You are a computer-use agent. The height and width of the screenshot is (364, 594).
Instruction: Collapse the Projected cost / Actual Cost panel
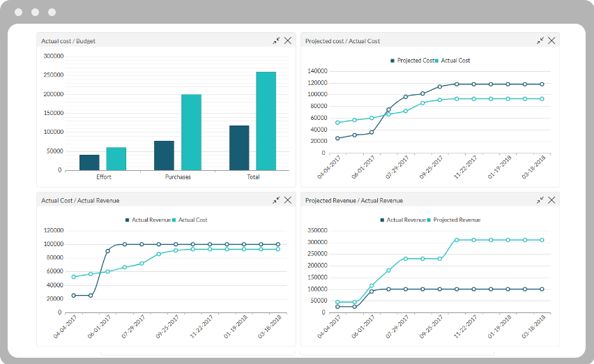540,41
